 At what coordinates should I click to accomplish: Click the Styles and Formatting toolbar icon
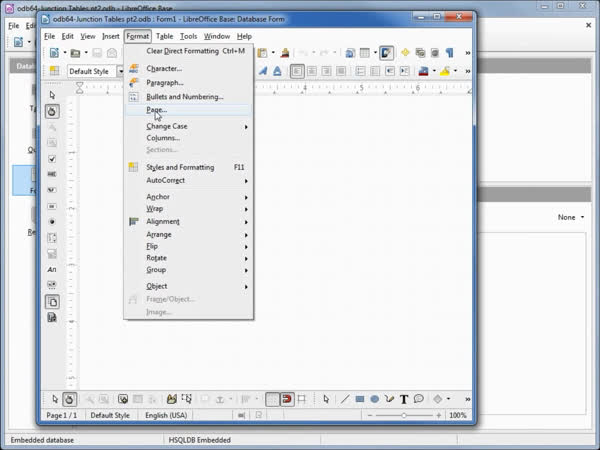click(x=54, y=71)
